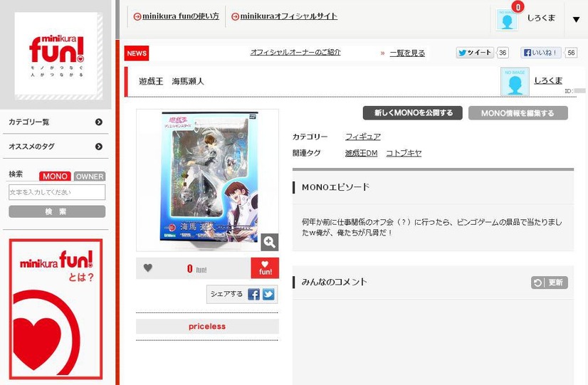
Task: Click the Facebook いいね！ button
Action: tap(540, 53)
